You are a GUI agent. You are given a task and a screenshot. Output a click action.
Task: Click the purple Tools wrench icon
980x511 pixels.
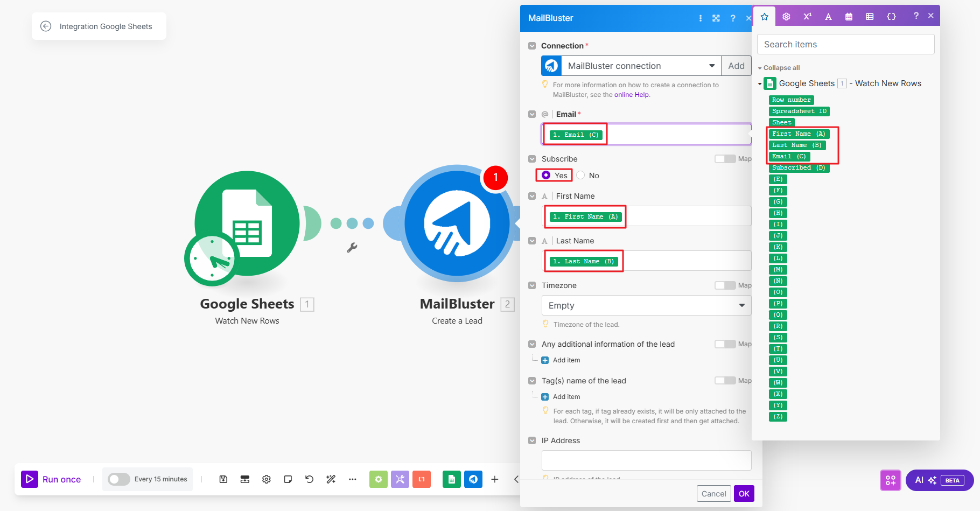point(400,479)
